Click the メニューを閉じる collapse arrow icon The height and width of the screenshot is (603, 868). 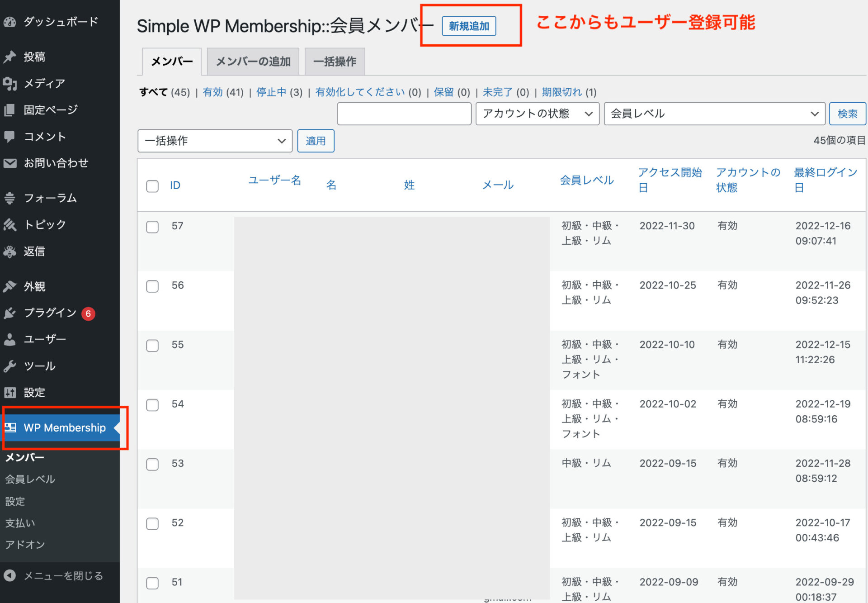coord(10,575)
